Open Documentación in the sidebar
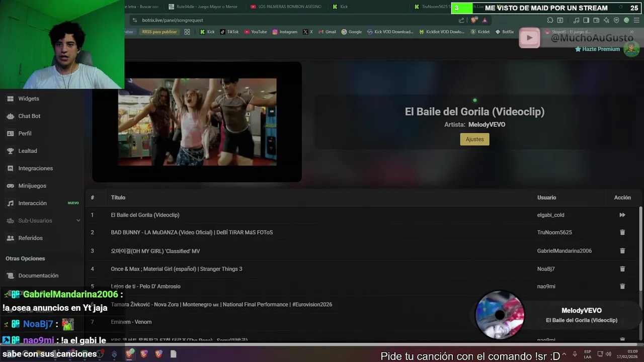 [38, 276]
